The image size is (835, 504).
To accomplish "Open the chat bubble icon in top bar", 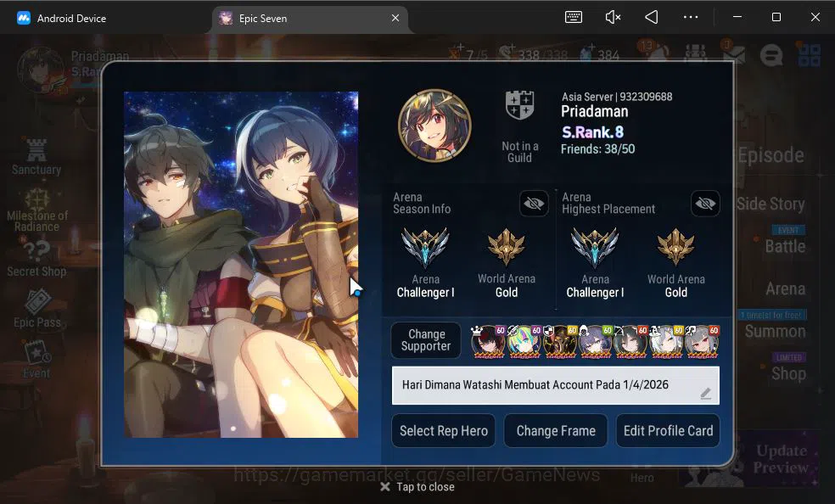I will 771,55.
